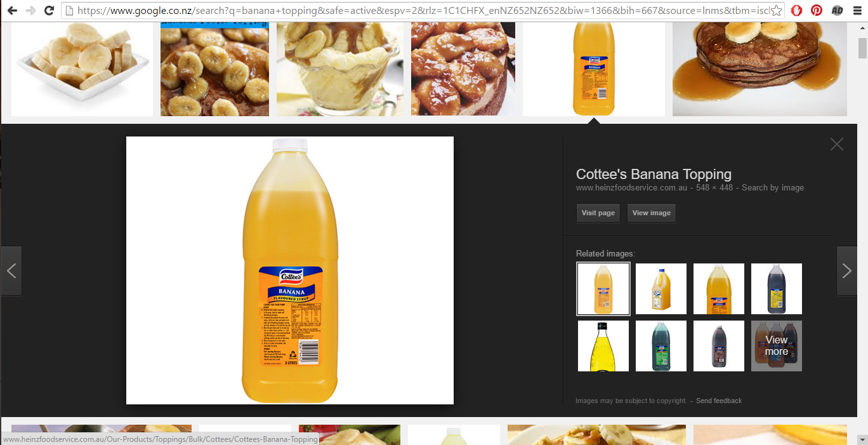
Task: Select the first related image of orange bottle
Action: point(603,289)
